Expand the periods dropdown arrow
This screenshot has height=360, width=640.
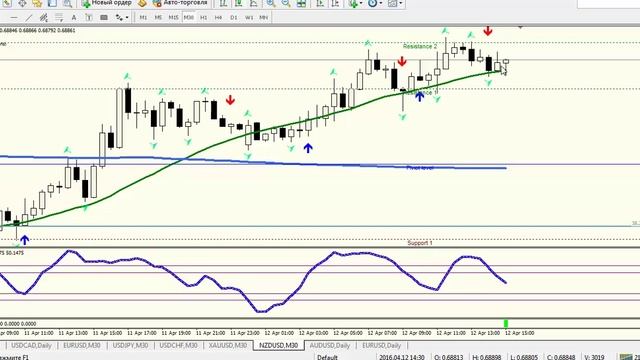[380, 3]
